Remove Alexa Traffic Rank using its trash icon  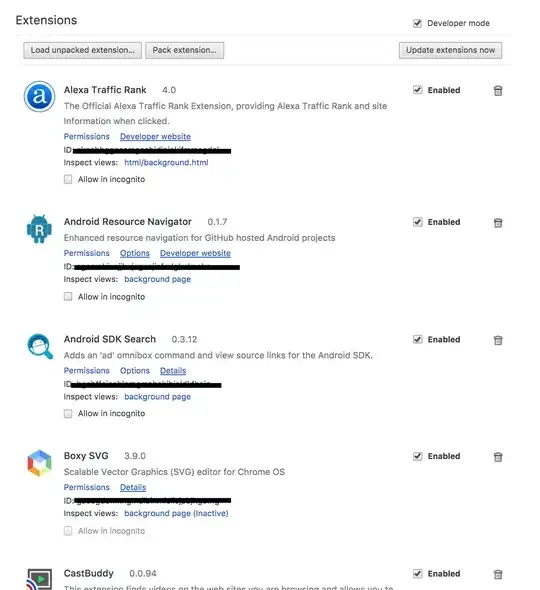click(x=498, y=91)
